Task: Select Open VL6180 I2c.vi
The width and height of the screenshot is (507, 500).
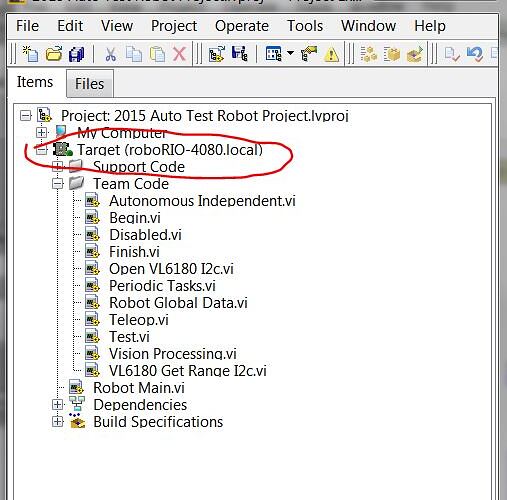Action: (x=171, y=269)
